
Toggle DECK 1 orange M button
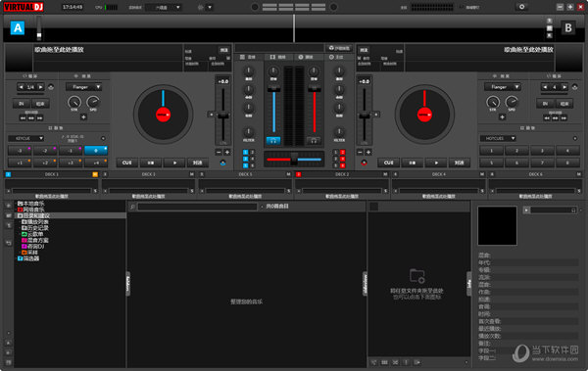coord(95,174)
